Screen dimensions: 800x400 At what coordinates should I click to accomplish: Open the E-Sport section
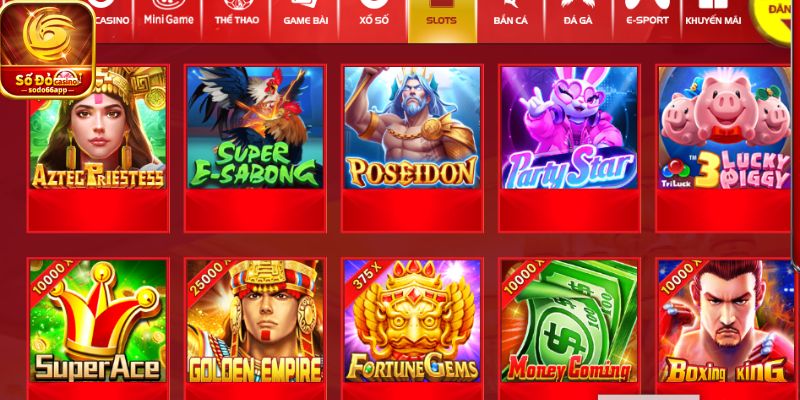pos(647,19)
